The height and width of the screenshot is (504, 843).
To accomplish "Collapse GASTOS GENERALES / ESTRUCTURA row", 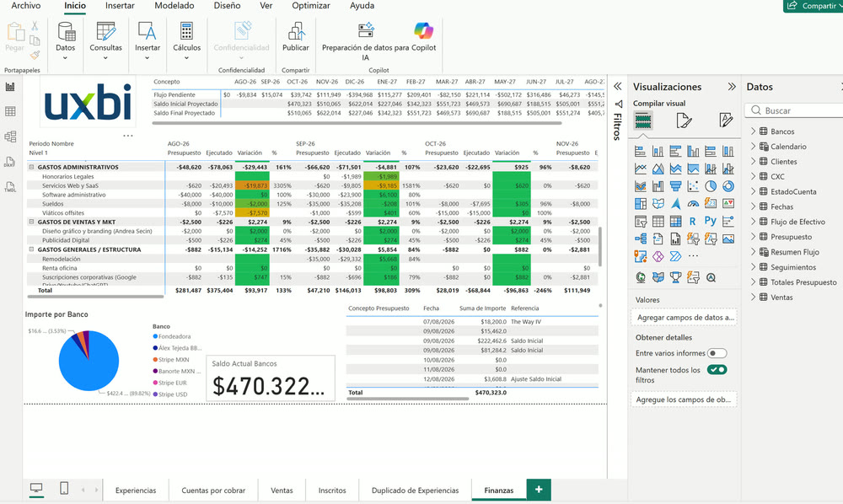I will (x=31, y=249).
